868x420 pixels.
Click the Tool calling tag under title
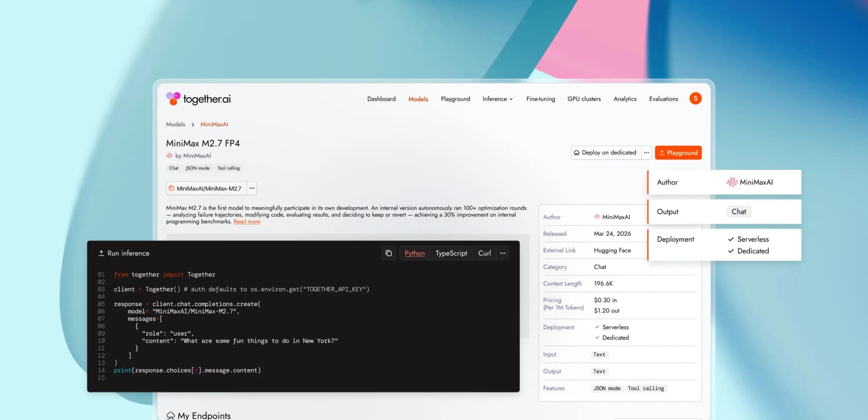tap(228, 168)
